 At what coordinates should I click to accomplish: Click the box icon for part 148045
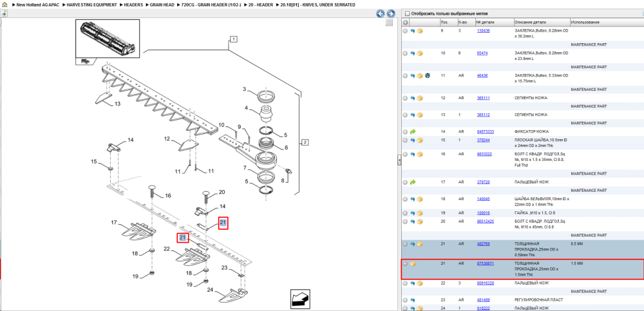(420, 199)
